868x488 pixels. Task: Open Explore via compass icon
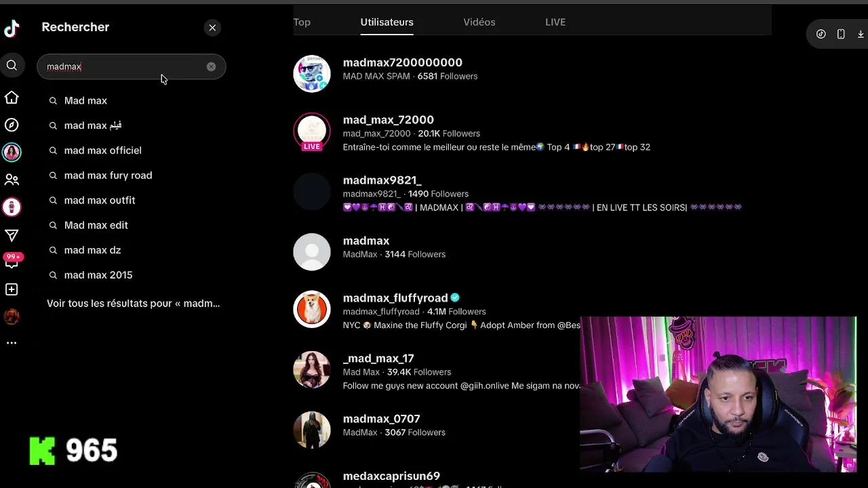coord(12,125)
